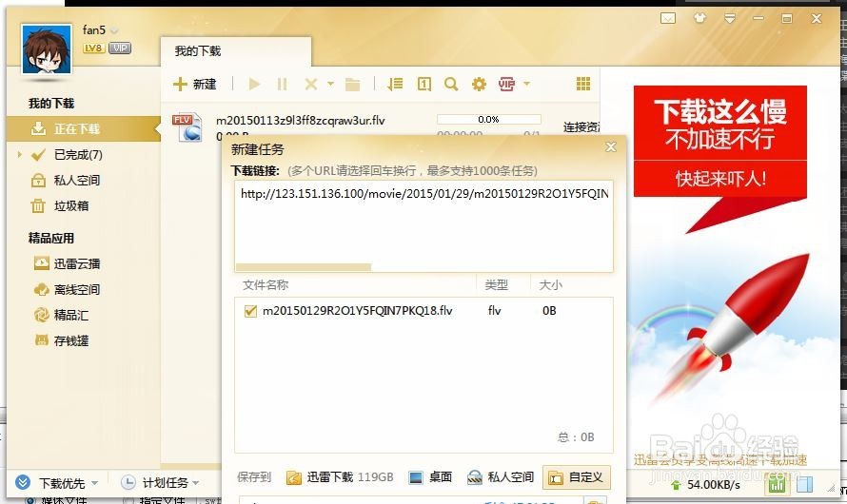Screen dimensions: 847x504
Task: Choose 自定义 custom save location
Action: pos(577,477)
